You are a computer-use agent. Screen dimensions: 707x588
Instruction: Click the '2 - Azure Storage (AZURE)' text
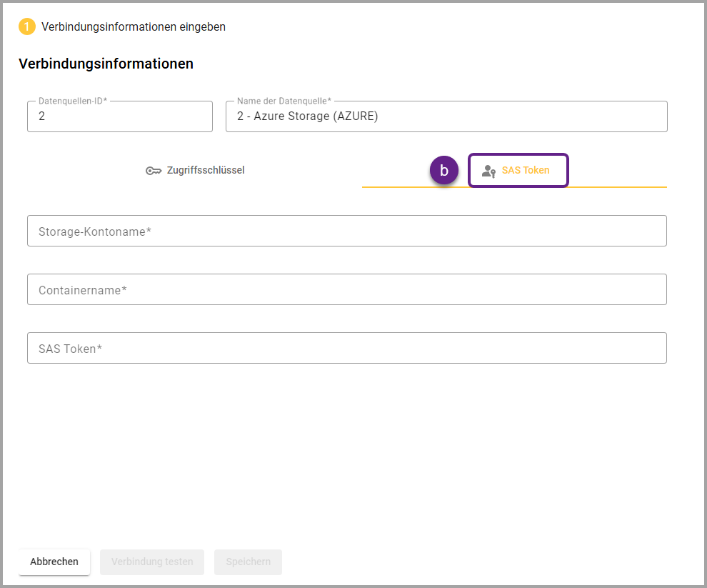coord(307,116)
